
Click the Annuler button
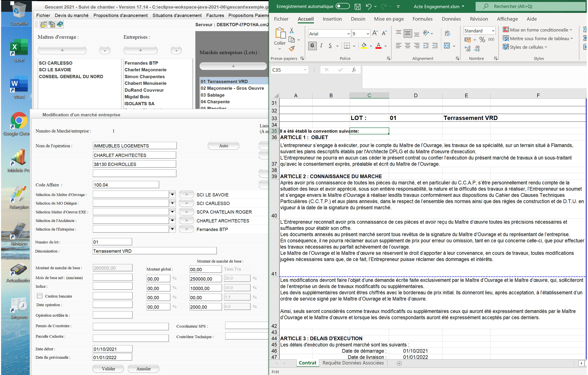coord(143,369)
